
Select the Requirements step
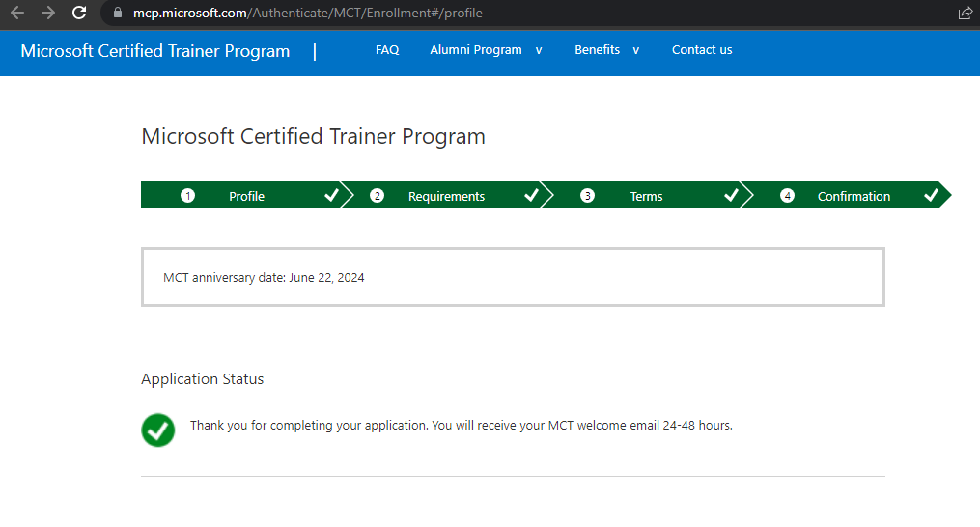pyautogui.click(x=446, y=196)
